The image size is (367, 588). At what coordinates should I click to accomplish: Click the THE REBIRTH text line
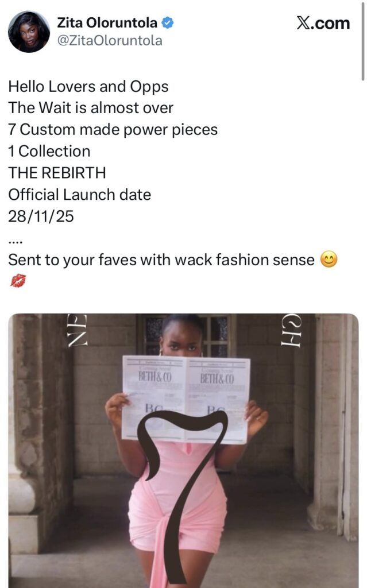click(x=57, y=173)
